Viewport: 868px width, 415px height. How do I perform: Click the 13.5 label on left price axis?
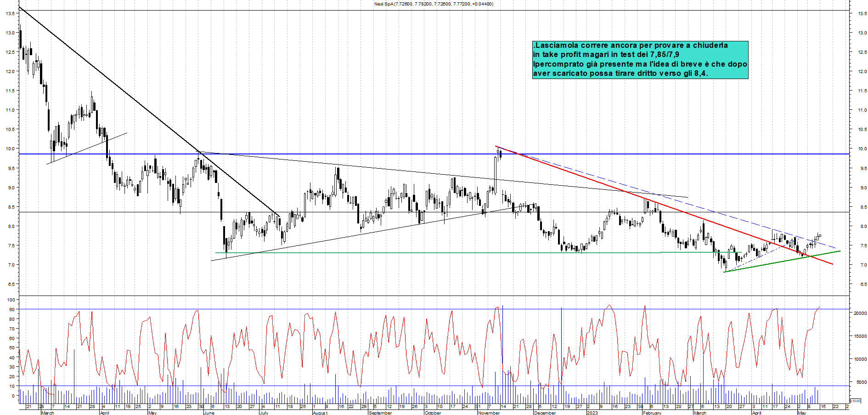pyautogui.click(x=10, y=13)
